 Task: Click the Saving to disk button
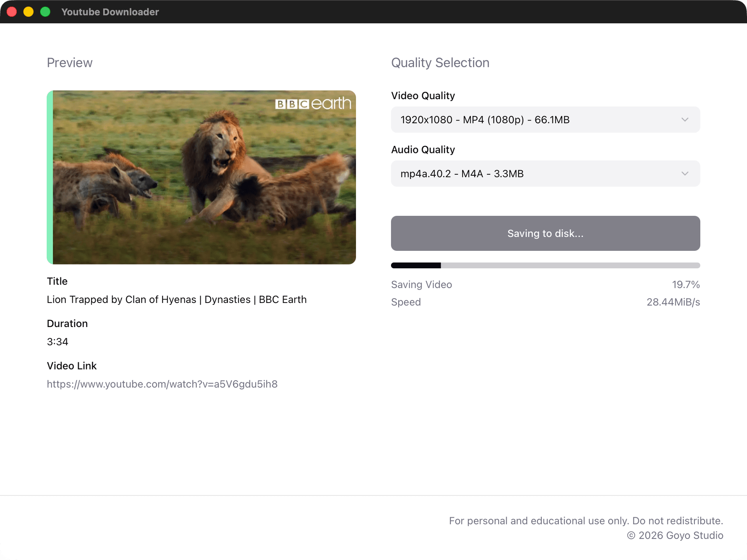[x=545, y=233]
